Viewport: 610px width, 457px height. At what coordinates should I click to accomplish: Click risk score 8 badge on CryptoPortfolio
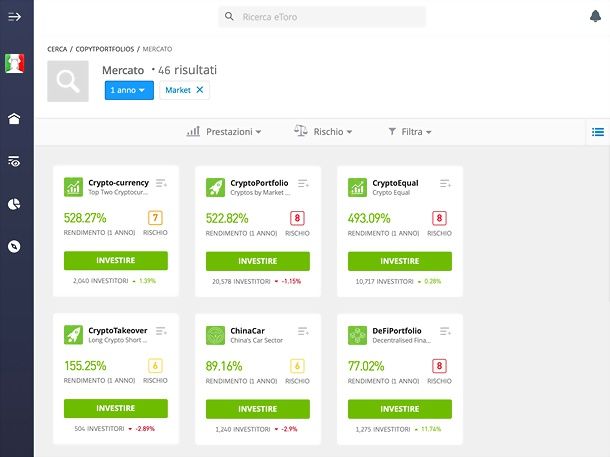coord(297,218)
